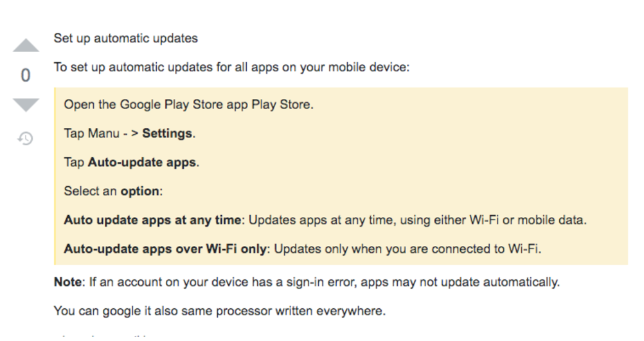
Task: Open the post activity history clock icon
Action: tap(26, 138)
